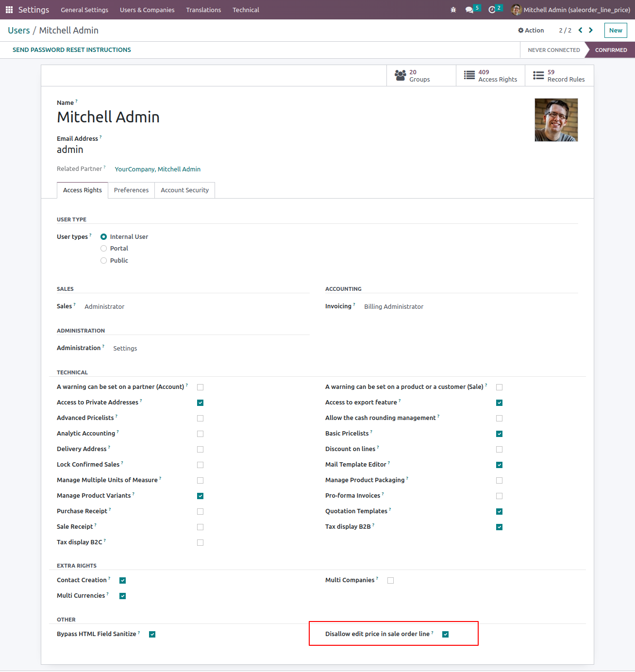
Task: Edit the Name field Mitchell Admin
Action: pos(108,117)
